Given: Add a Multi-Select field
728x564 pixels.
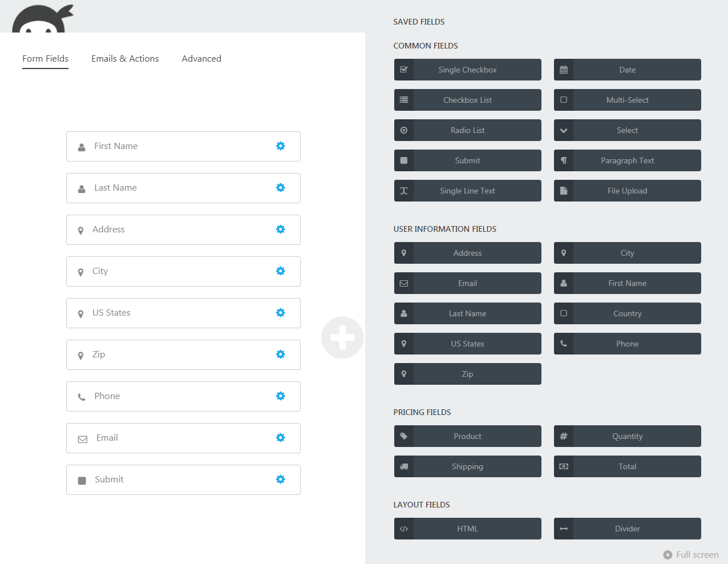Looking at the screenshot, I should pos(627,100).
